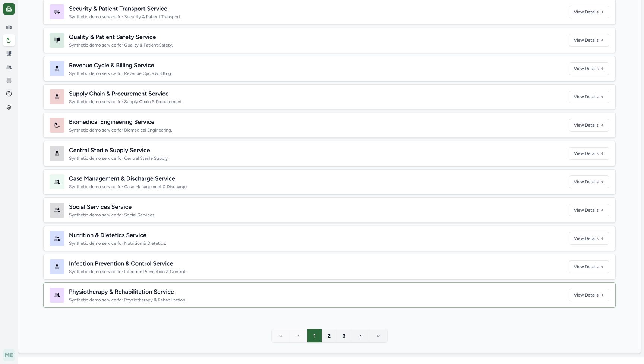Click the Nutrition & Dietetics people icon
This screenshot has width=644, height=364.
[57, 238]
